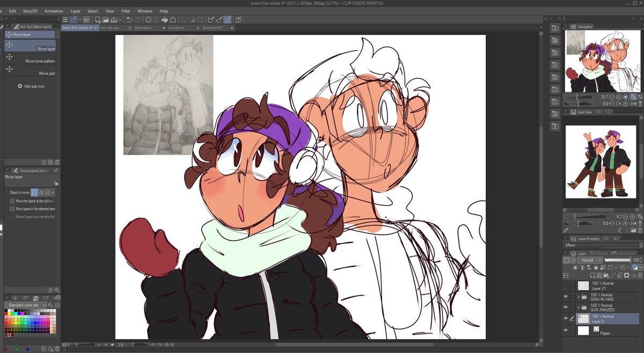Click the Clip Studio swirl icon
The height and width of the screenshot is (353, 644).
coord(86,19)
